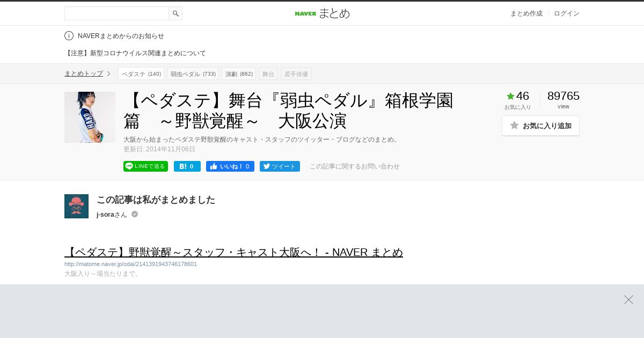Screen dimensions: 644x338
Task: Go to まとめトップ breadcrumb
Action: pos(84,74)
